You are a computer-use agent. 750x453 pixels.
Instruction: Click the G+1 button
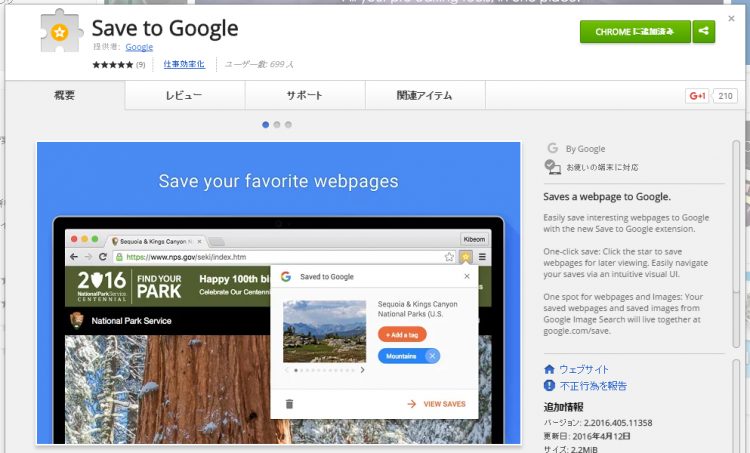[x=696, y=96]
